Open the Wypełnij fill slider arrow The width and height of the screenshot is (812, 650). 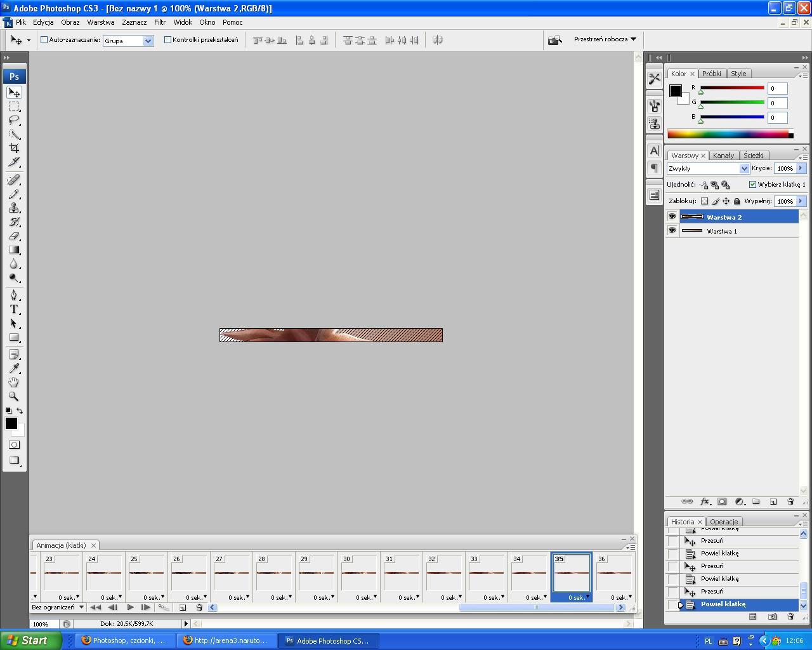click(x=801, y=201)
